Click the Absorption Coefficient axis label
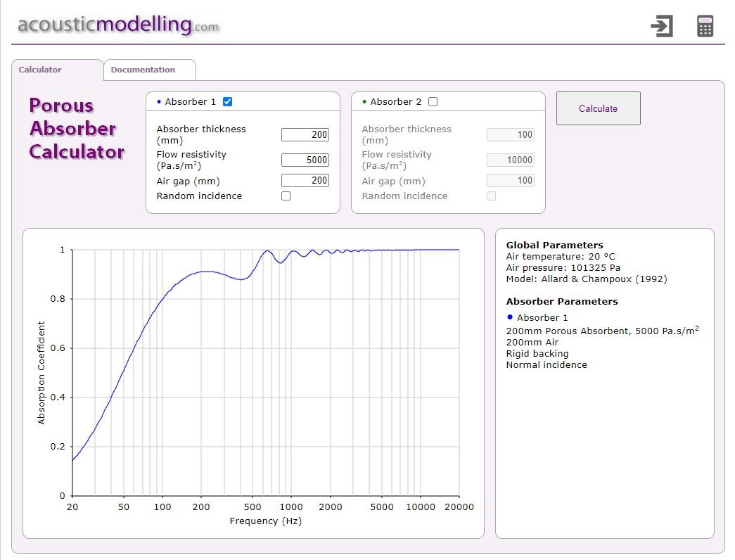735x560 pixels. pyautogui.click(x=41, y=373)
